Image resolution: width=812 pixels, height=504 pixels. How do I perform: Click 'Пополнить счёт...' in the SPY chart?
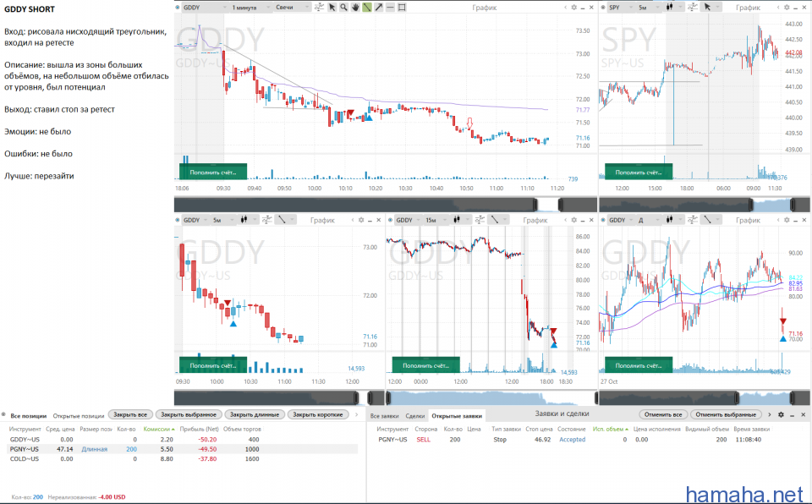[639, 172]
